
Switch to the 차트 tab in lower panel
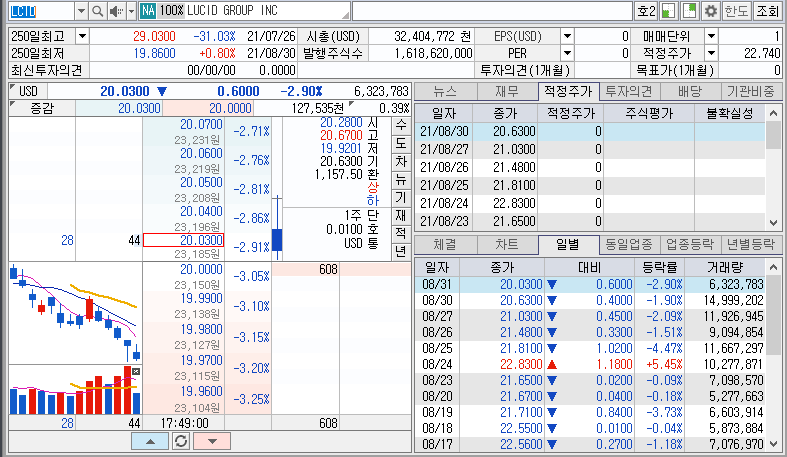[507, 244]
